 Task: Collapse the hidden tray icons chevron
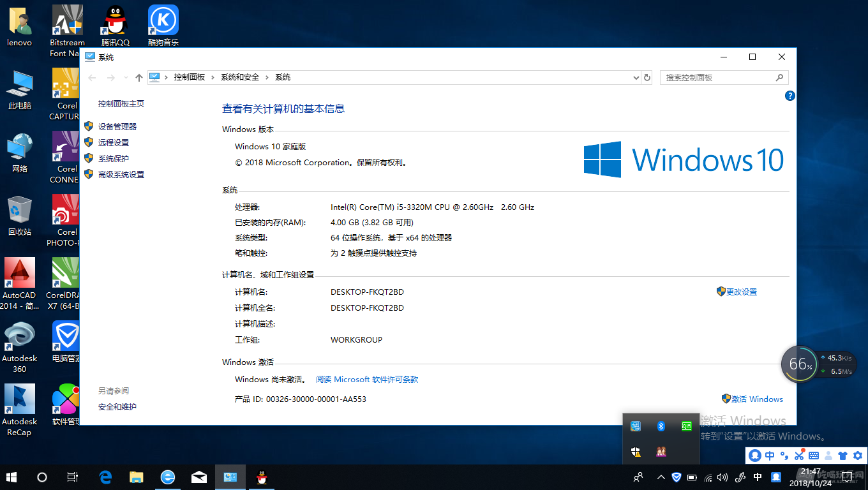click(x=661, y=477)
